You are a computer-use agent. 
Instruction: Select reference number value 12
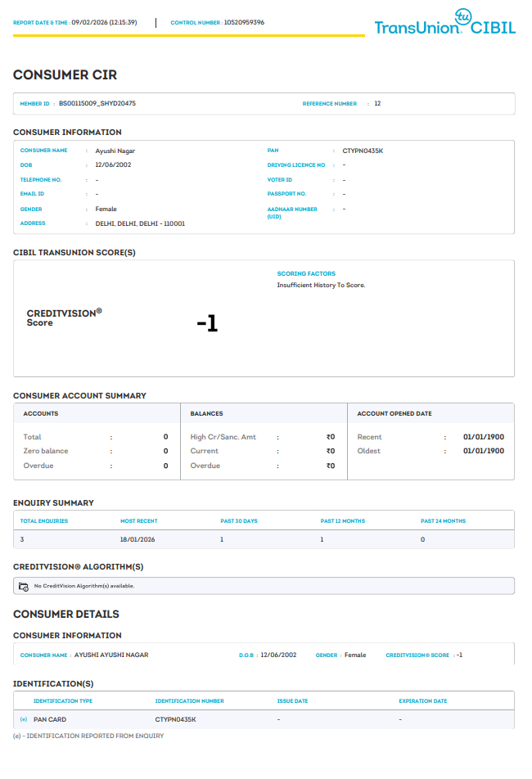coord(377,103)
